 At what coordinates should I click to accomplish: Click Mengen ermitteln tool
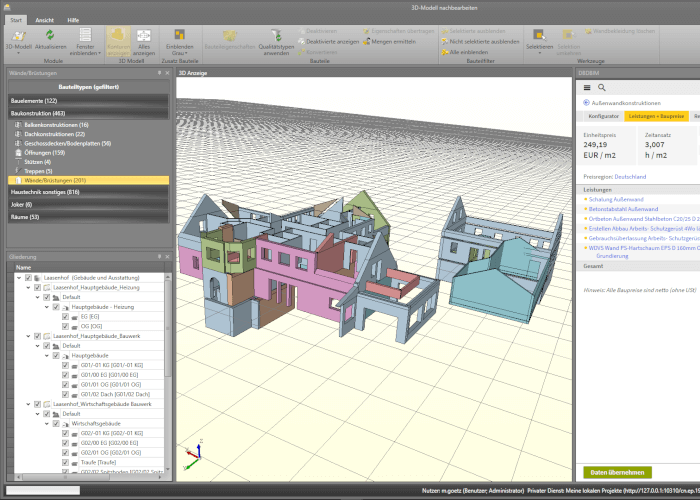pos(389,42)
